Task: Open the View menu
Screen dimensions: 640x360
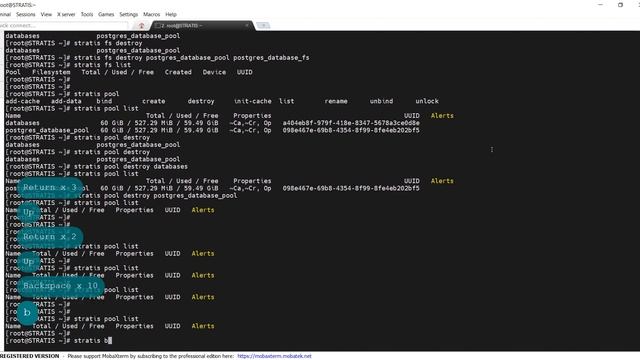Action: 46,14
